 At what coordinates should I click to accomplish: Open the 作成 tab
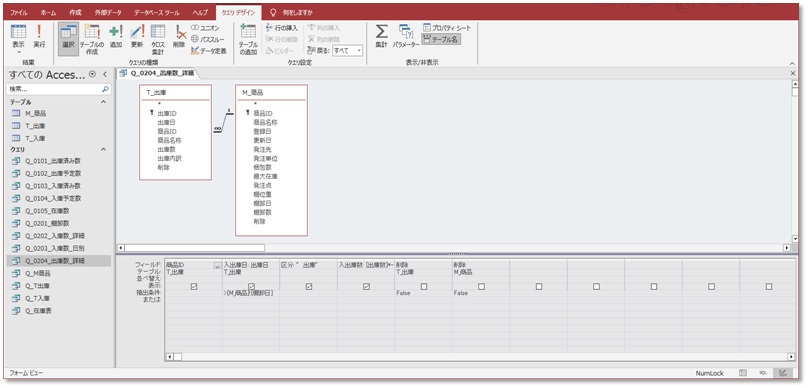(x=75, y=12)
